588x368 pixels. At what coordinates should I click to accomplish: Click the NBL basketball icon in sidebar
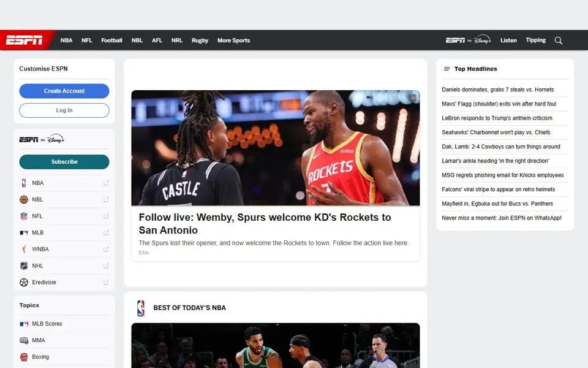click(24, 199)
